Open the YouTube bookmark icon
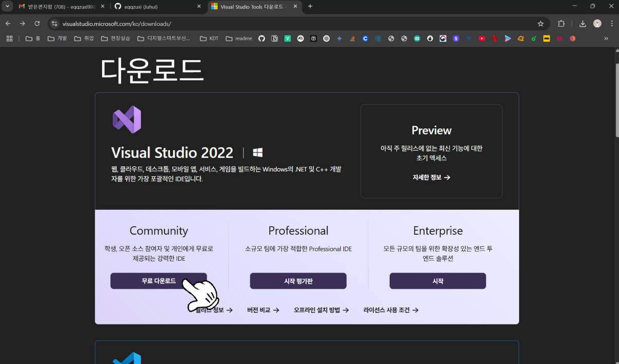 click(x=482, y=38)
